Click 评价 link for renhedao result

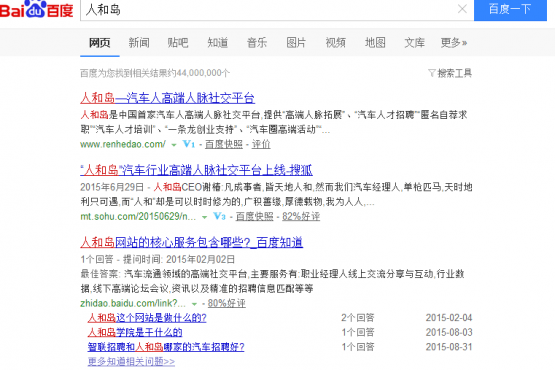[261, 144]
